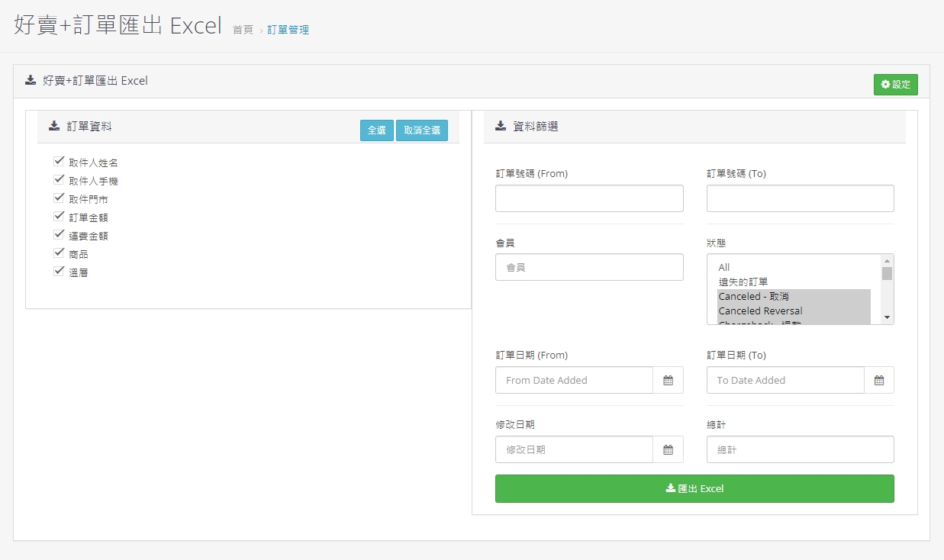This screenshot has width=944, height=560.
Task: Click the To Date Added field
Action: pos(785,380)
